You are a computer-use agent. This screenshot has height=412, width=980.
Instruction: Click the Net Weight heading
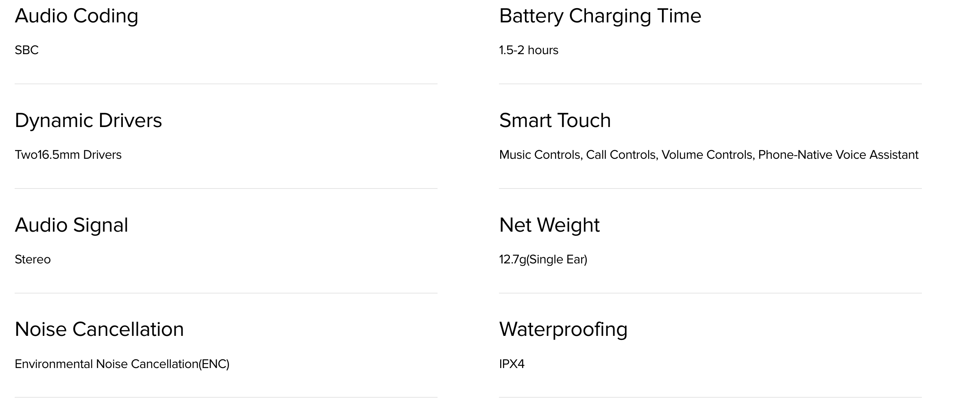tap(549, 225)
